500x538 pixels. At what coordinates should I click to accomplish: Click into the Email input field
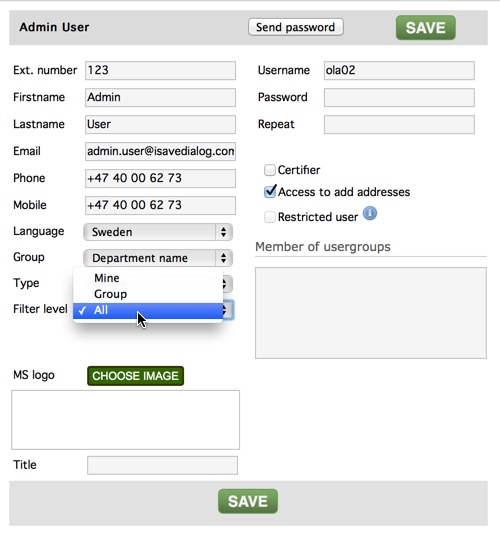tap(160, 151)
